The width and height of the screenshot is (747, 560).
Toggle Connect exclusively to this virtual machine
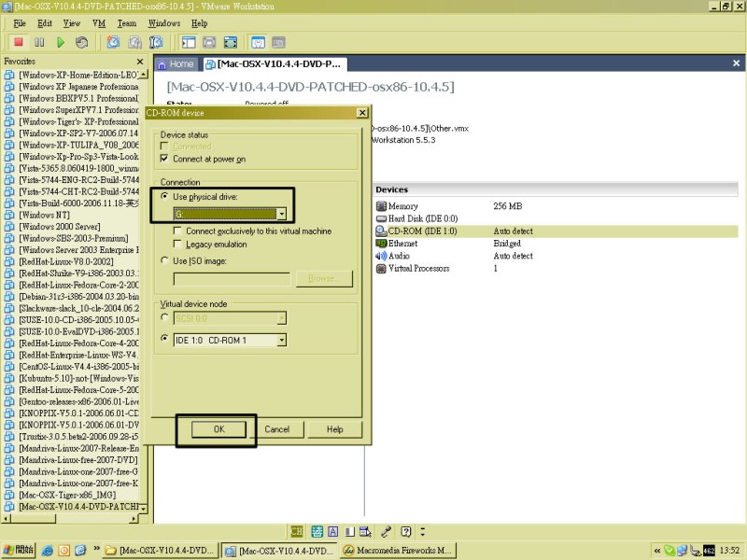point(177,231)
